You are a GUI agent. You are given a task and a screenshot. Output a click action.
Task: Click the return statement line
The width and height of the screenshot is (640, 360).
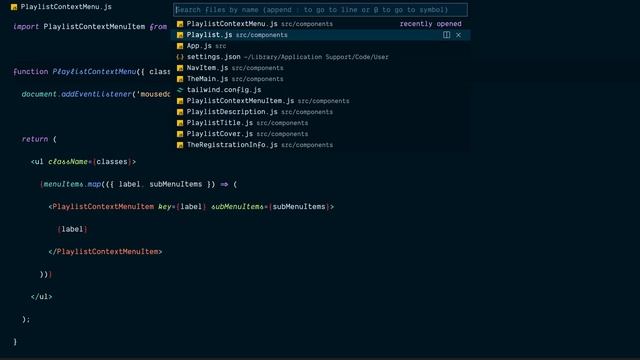coord(39,139)
